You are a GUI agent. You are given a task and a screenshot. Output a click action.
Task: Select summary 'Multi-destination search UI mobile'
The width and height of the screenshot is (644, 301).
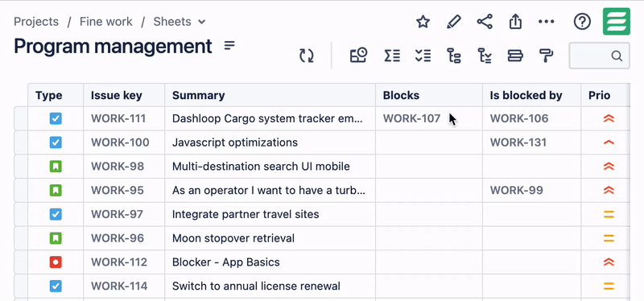261,167
